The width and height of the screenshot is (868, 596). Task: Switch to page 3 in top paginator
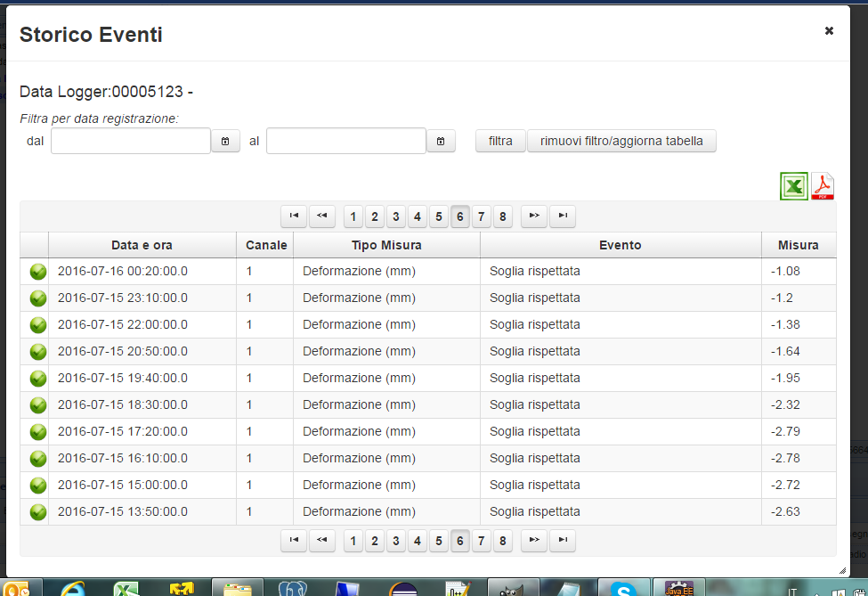pyautogui.click(x=396, y=216)
